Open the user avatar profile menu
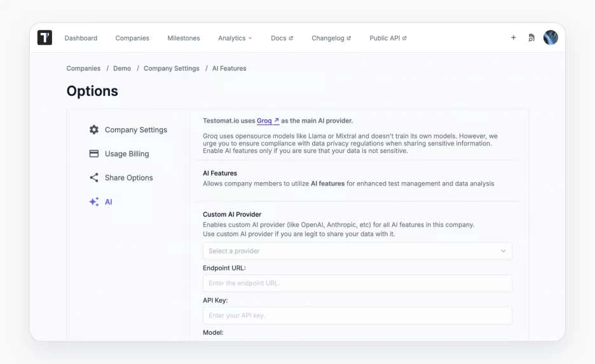 (551, 37)
